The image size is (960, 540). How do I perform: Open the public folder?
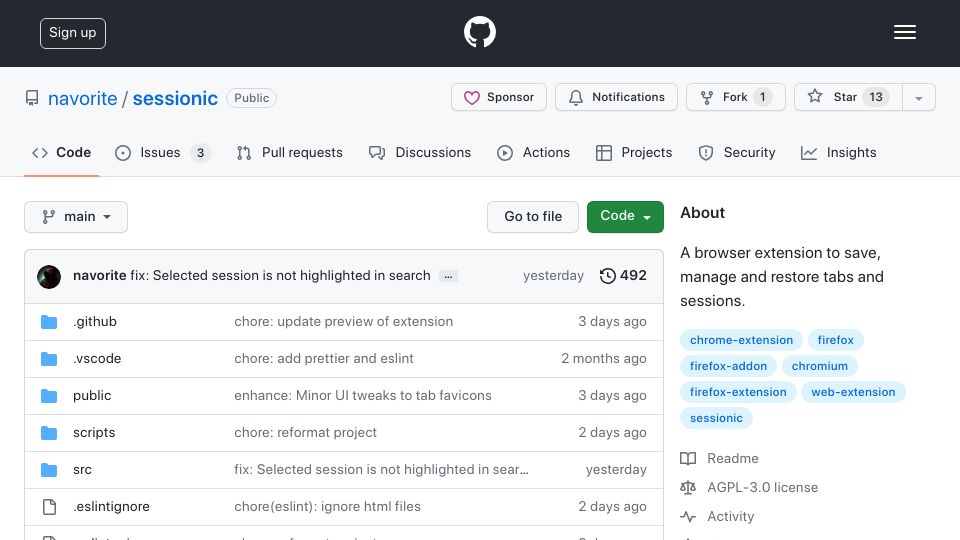(x=92, y=396)
